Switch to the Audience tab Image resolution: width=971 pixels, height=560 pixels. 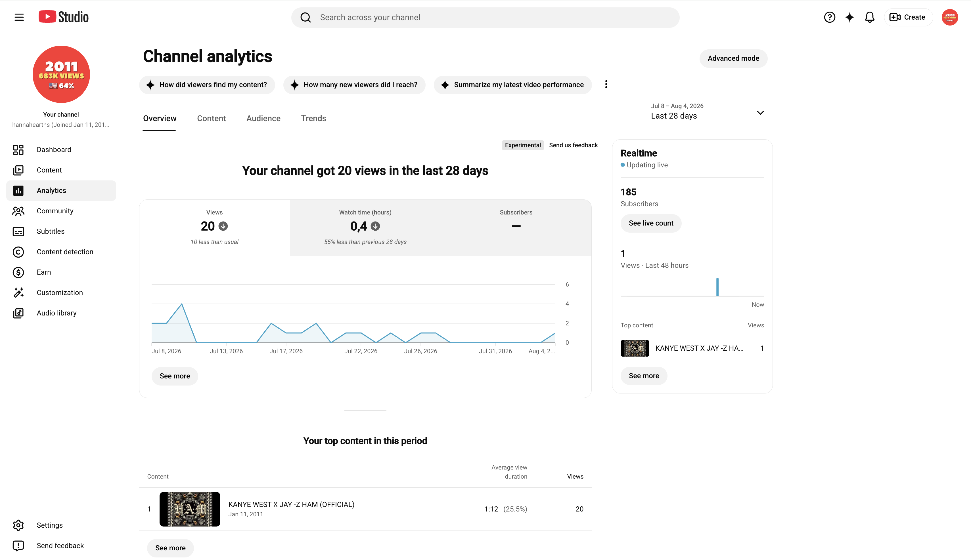(263, 119)
